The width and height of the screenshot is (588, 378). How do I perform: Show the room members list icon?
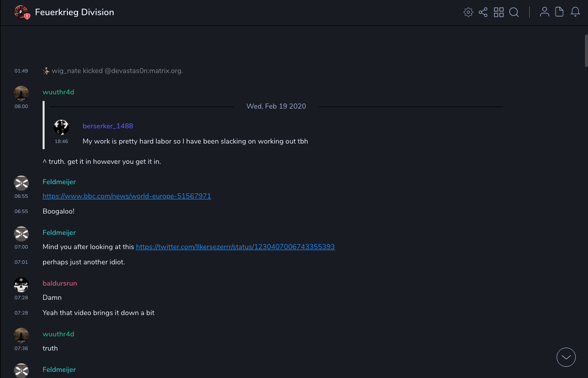pos(544,12)
